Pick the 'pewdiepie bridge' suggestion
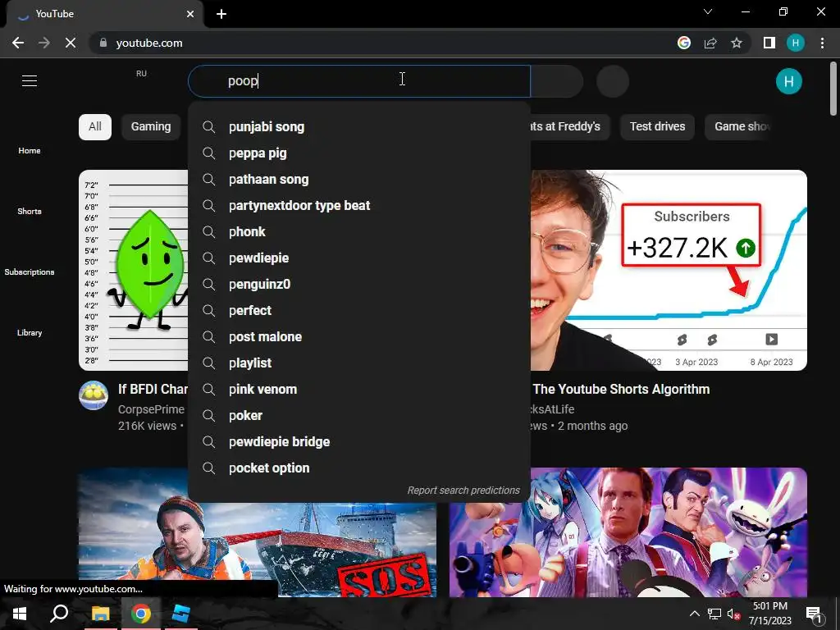Image resolution: width=840 pixels, height=630 pixels. (x=359, y=442)
